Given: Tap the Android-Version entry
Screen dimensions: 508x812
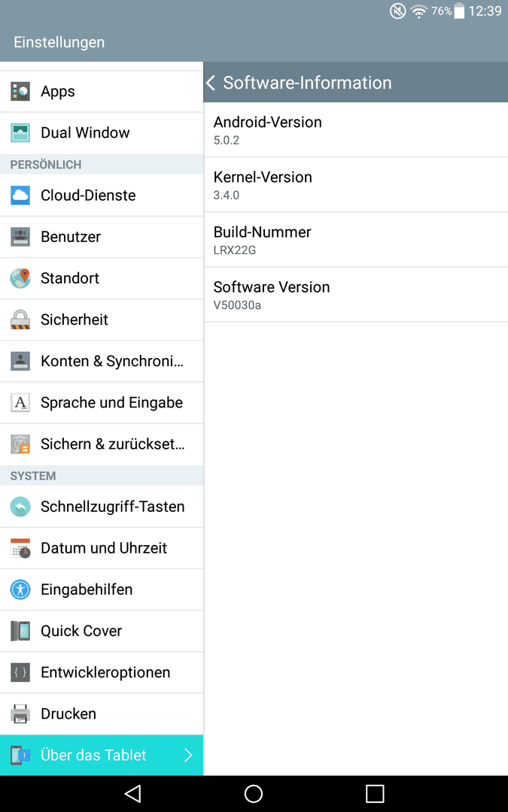Looking at the screenshot, I should point(355,129).
